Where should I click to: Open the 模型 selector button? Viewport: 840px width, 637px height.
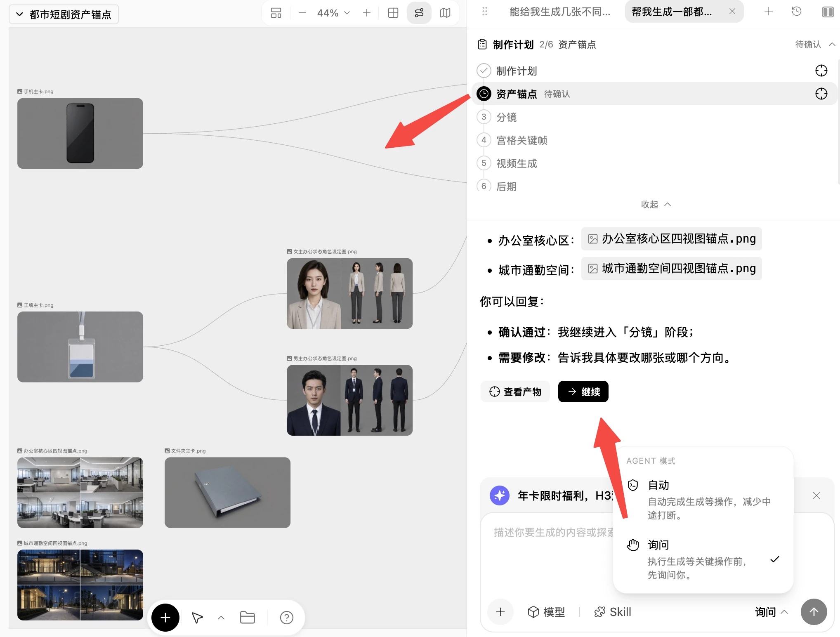click(x=546, y=612)
